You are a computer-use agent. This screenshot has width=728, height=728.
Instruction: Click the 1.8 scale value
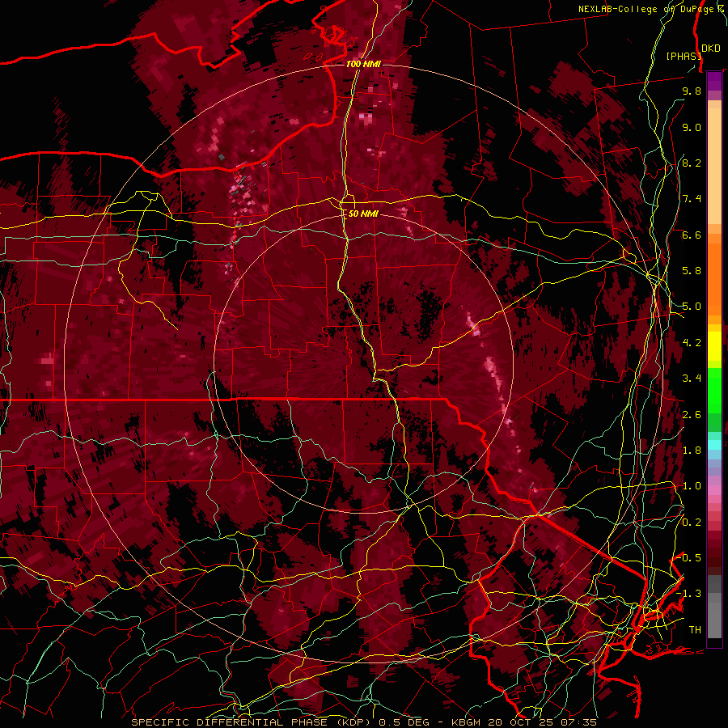(x=692, y=451)
